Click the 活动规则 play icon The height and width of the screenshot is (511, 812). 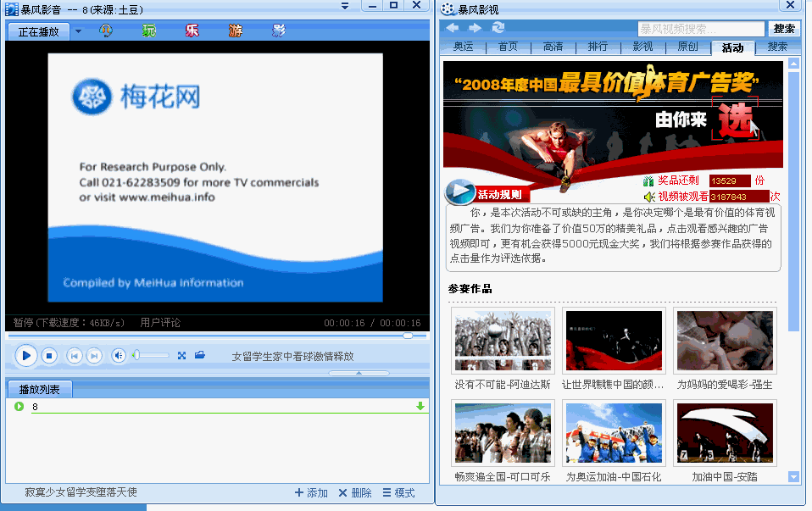[460, 192]
